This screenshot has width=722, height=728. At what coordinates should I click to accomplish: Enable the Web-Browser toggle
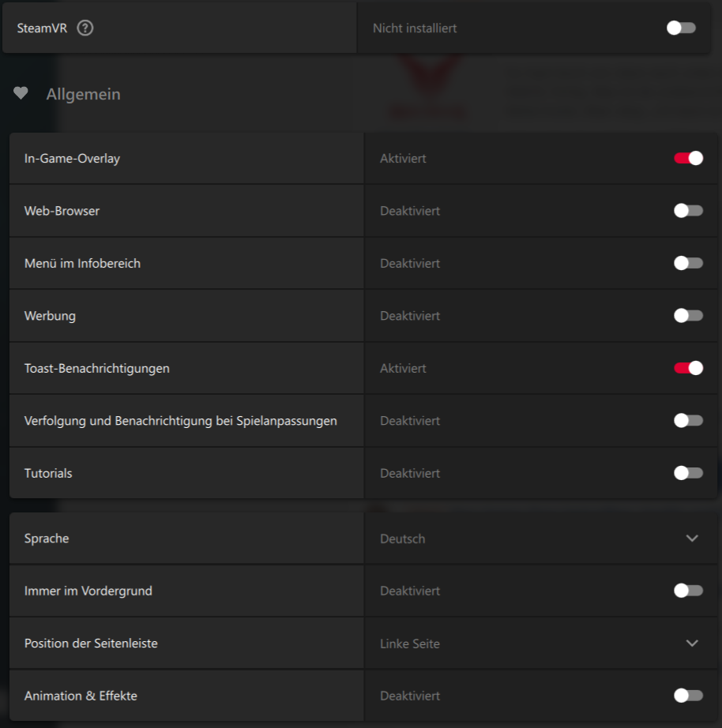coord(687,210)
